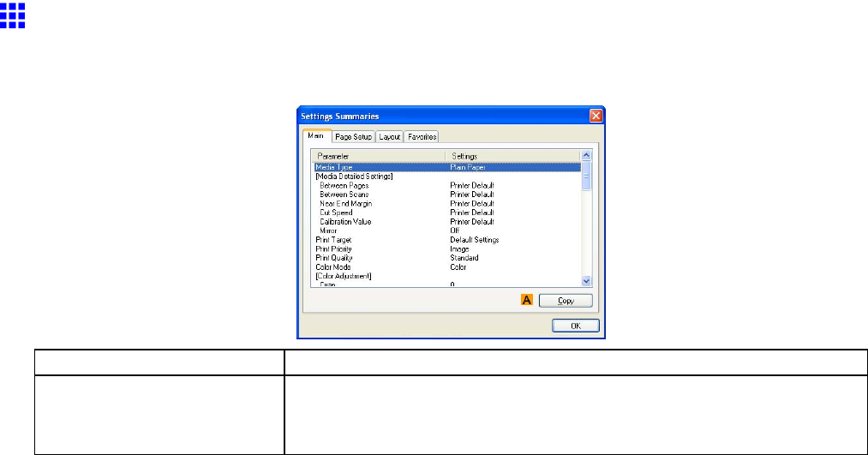Click the Plain Paper setting value

[x=468, y=167]
